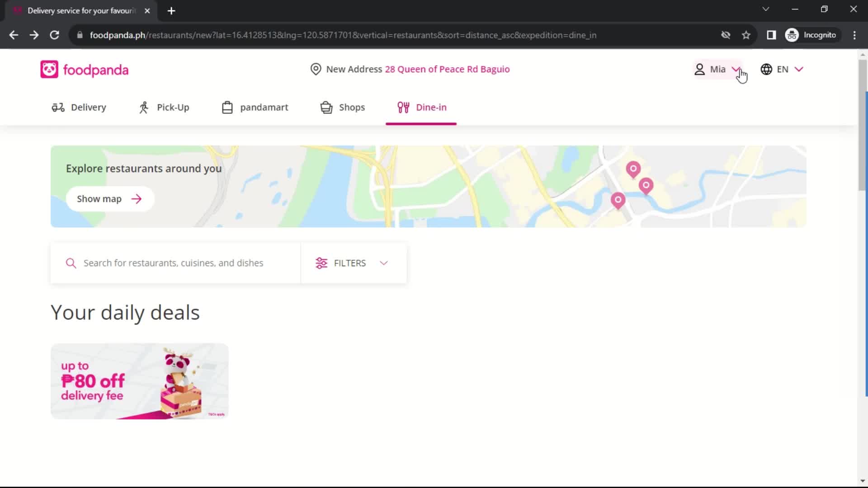868x488 pixels.
Task: Click the user profile icon next to Mia
Action: click(699, 69)
